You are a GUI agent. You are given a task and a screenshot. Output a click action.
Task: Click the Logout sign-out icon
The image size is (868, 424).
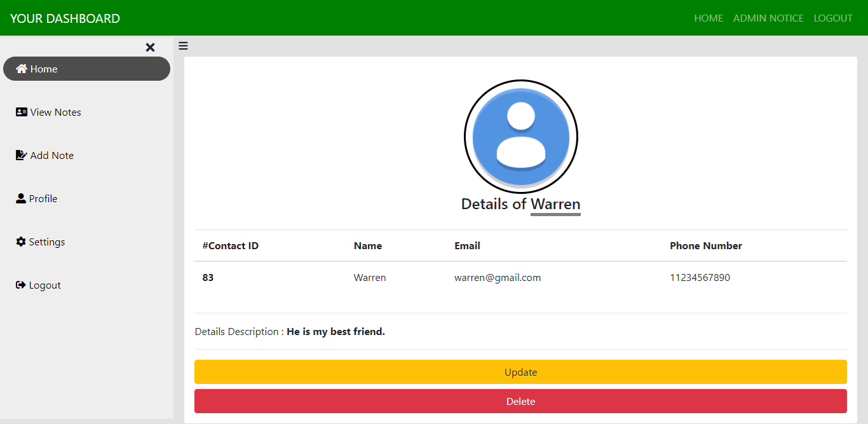(x=20, y=285)
